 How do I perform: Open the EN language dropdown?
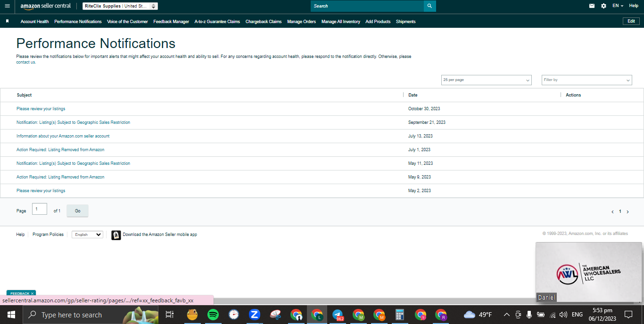(618, 6)
